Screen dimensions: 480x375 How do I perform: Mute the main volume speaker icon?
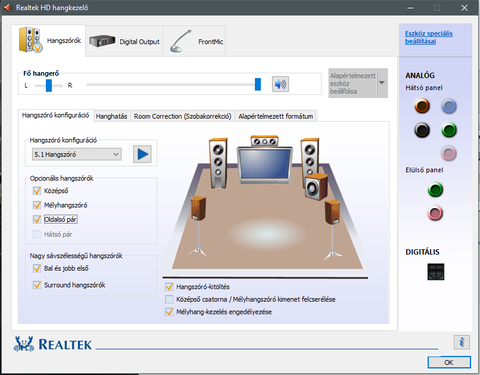pyautogui.click(x=280, y=84)
